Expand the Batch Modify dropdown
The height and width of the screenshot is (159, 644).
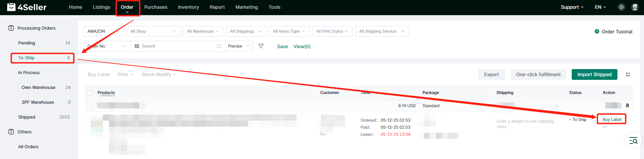[159, 74]
